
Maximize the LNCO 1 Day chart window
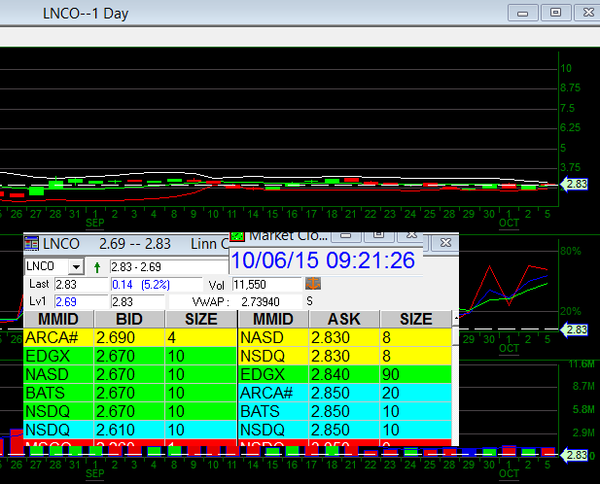point(556,12)
